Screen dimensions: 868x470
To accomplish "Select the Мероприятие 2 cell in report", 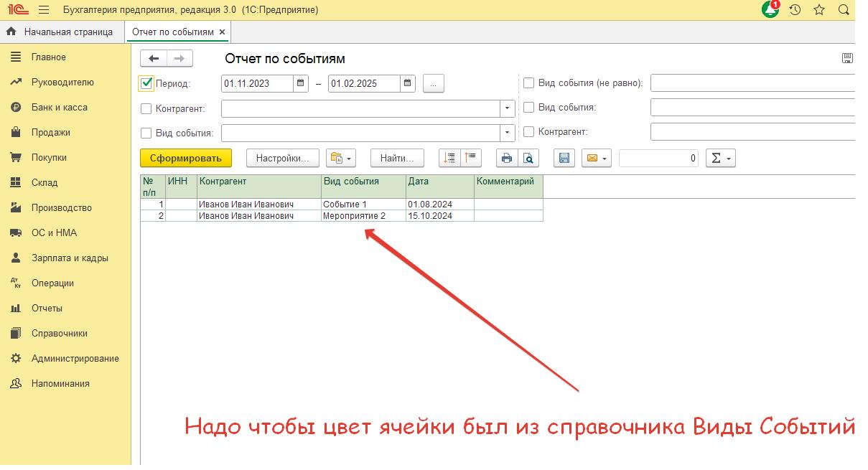I will pos(363,216).
